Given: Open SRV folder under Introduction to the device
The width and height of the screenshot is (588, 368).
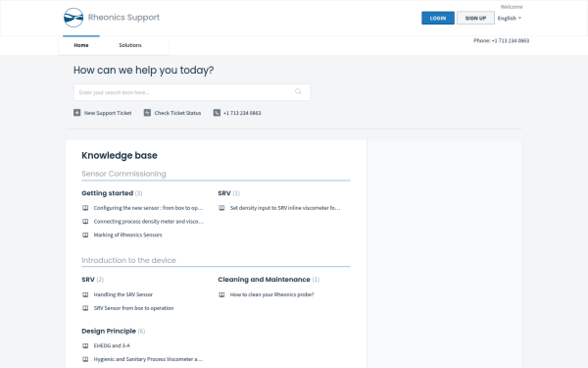Looking at the screenshot, I should [88, 280].
